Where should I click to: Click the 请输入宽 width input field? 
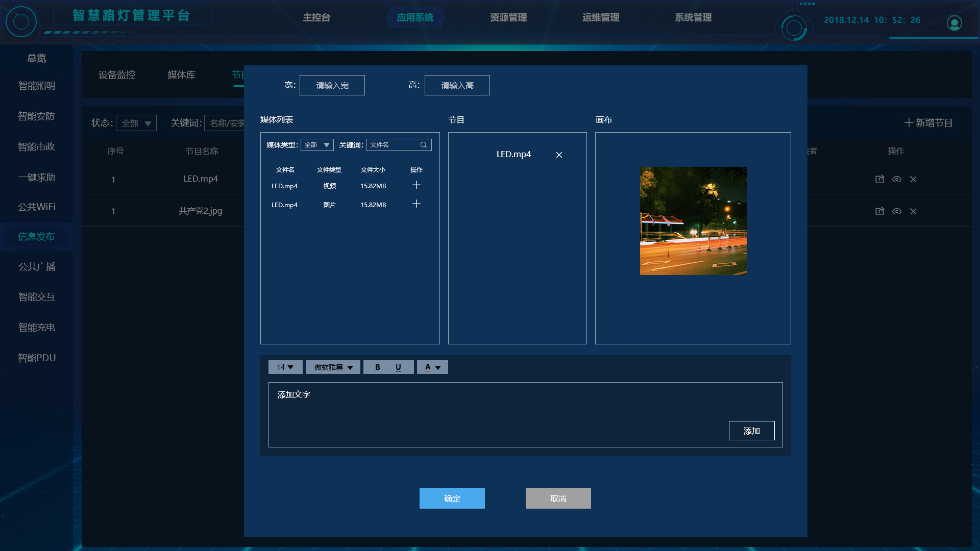[x=332, y=85]
